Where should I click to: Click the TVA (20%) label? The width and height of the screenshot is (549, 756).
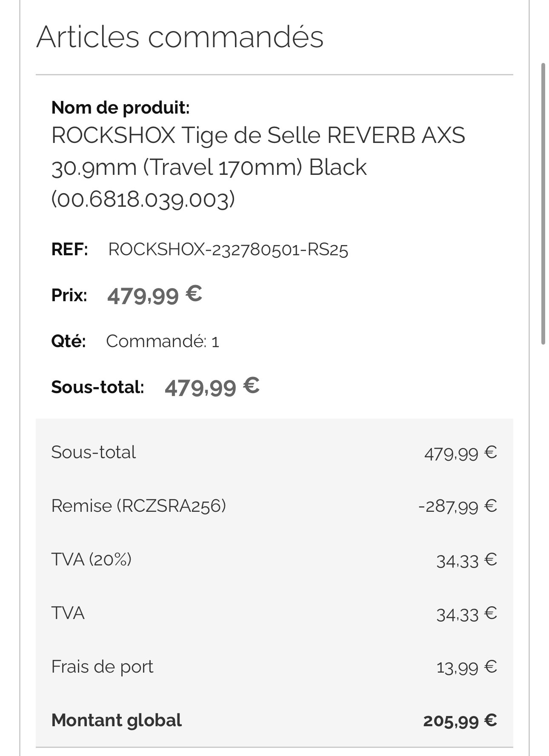(x=91, y=559)
